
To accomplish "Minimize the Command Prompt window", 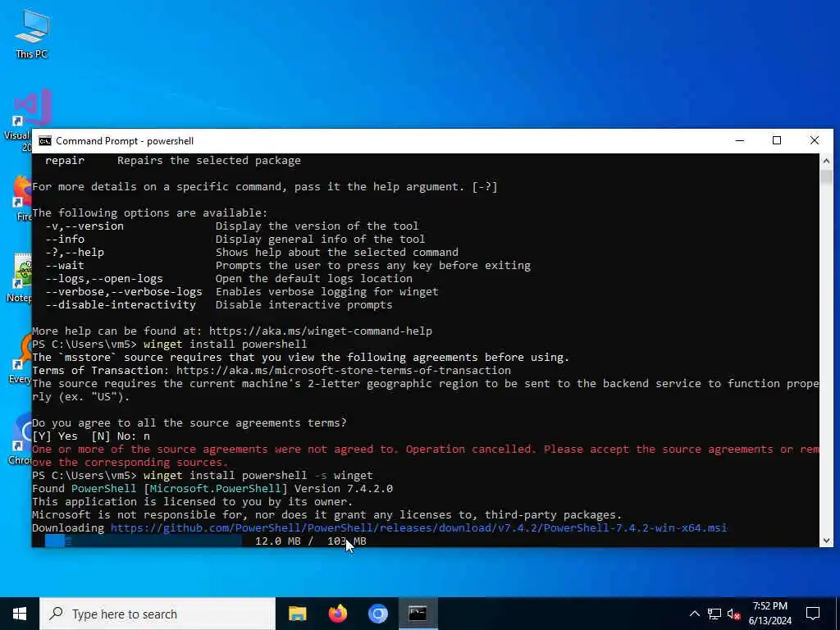I will (x=740, y=140).
